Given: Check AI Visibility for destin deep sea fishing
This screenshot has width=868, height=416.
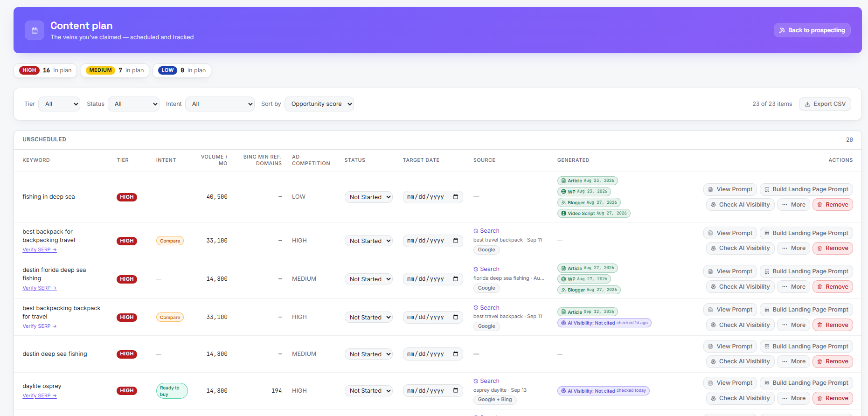Looking at the screenshot, I should click(x=740, y=361).
